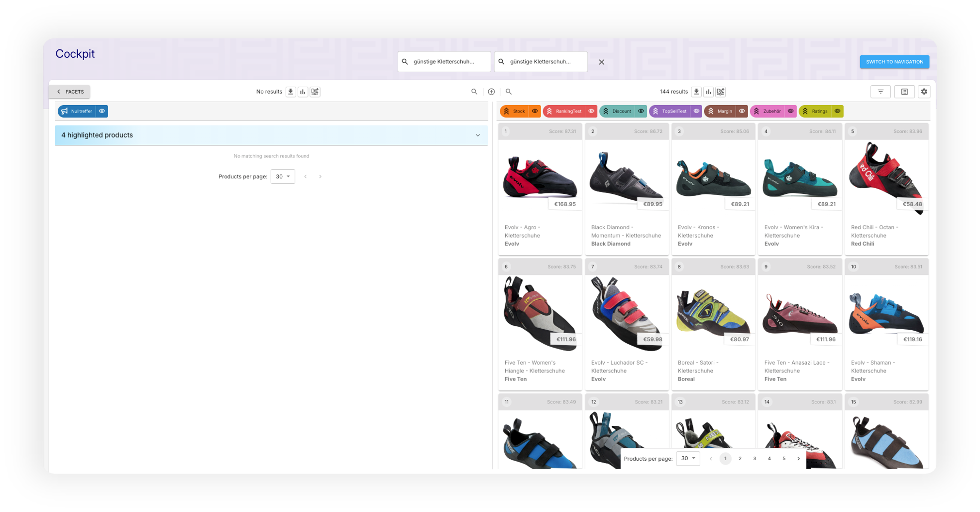This screenshot has height=512, width=980.
Task: Open edit notes icon in No results panel
Action: [x=315, y=92]
